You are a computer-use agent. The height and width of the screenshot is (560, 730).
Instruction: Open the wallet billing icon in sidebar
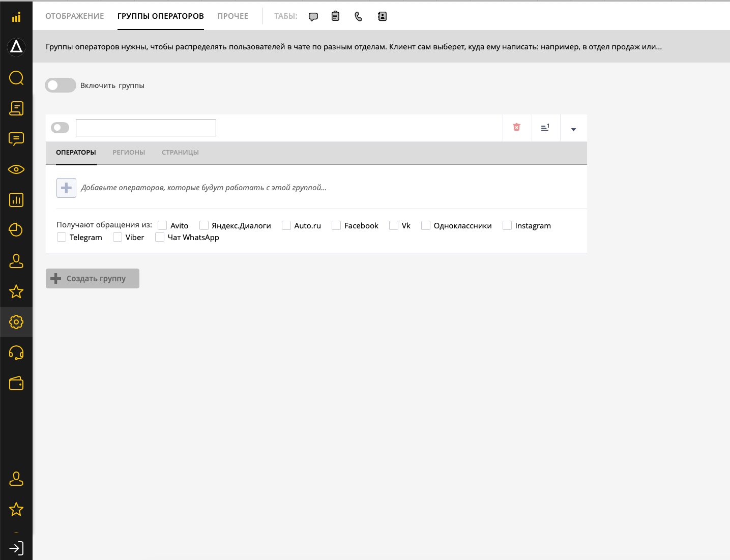[x=16, y=383]
